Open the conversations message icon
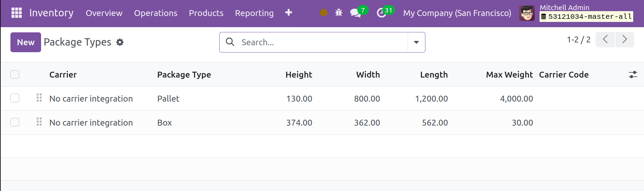Image resolution: width=644 pixels, height=191 pixels. click(355, 13)
